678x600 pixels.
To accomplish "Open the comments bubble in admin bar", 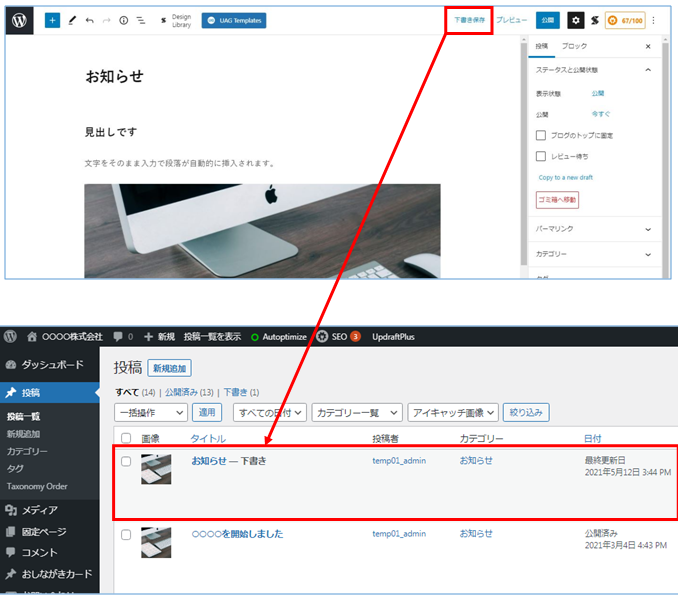I will (123, 336).
